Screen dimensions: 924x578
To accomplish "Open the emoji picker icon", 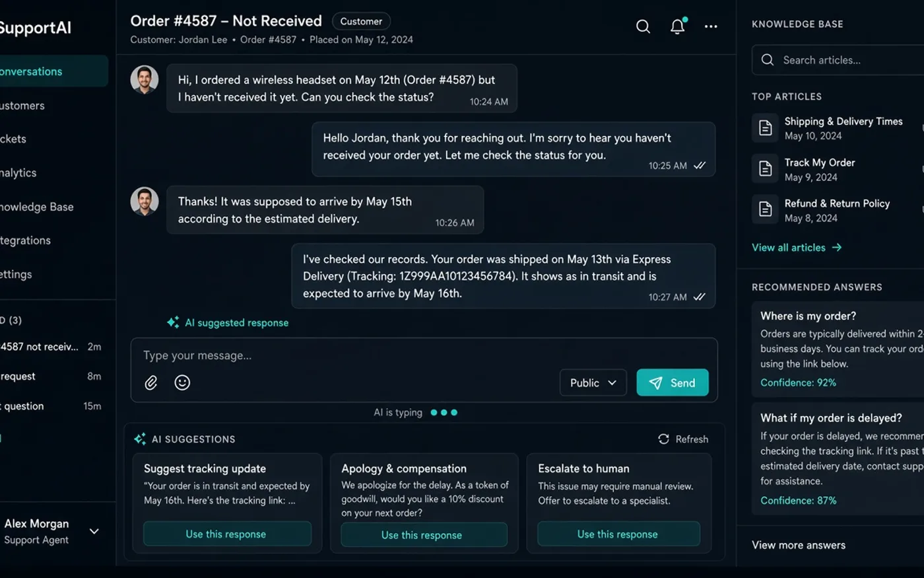I will (x=182, y=382).
